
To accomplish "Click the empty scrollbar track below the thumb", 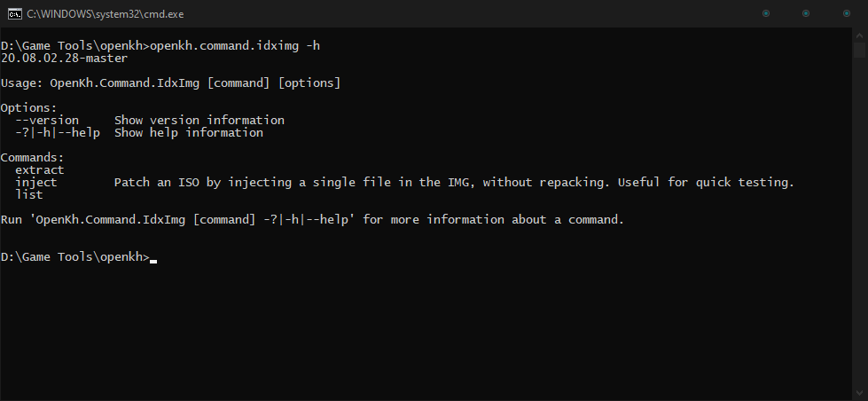I will [x=859, y=222].
